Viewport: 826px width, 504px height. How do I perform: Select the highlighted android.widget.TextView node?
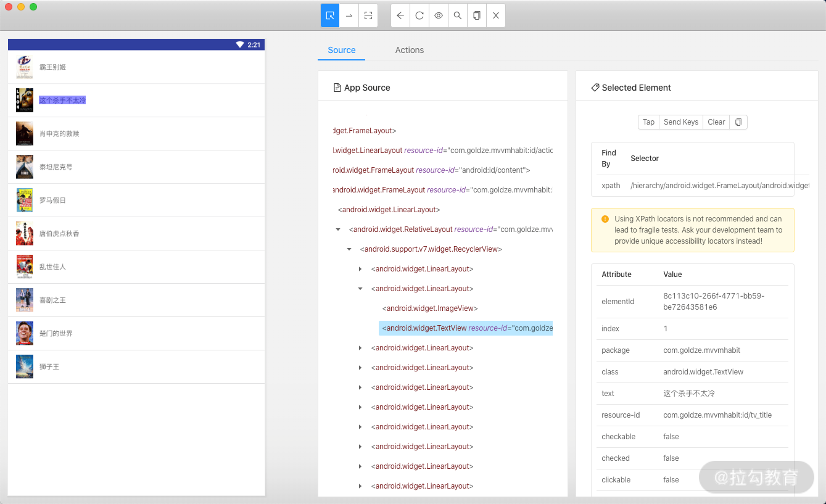click(x=466, y=328)
